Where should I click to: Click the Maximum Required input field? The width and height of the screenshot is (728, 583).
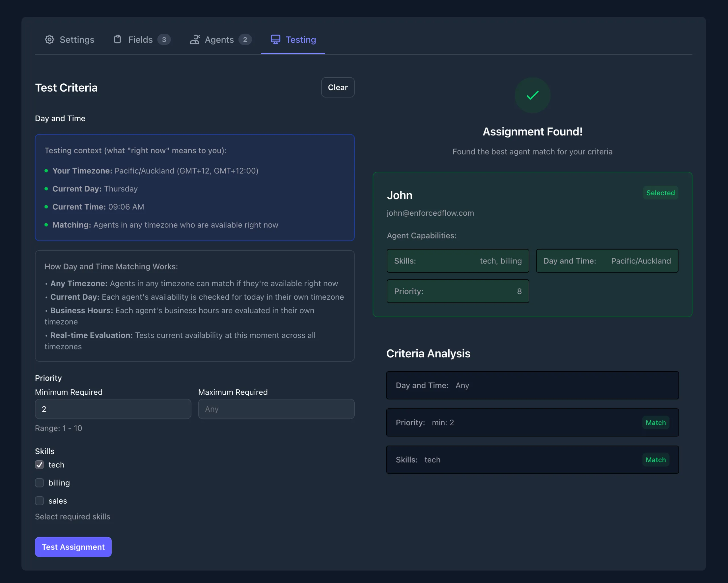coord(276,409)
